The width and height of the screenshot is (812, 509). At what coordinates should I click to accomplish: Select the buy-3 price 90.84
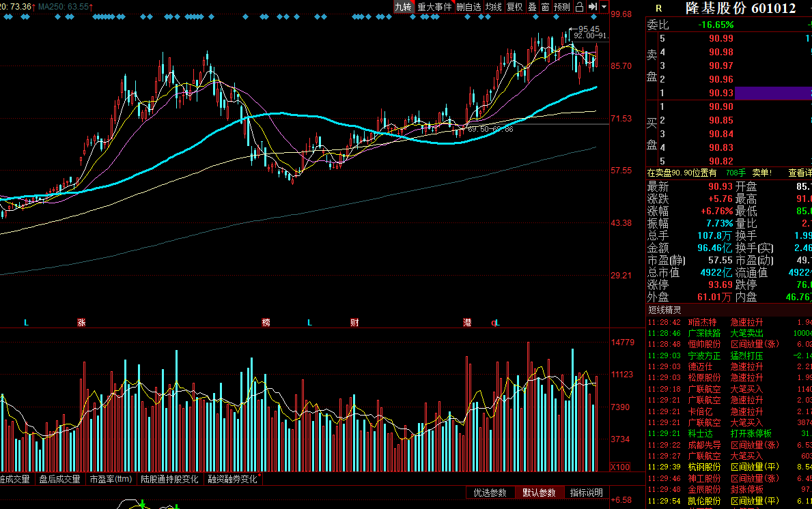721,134
